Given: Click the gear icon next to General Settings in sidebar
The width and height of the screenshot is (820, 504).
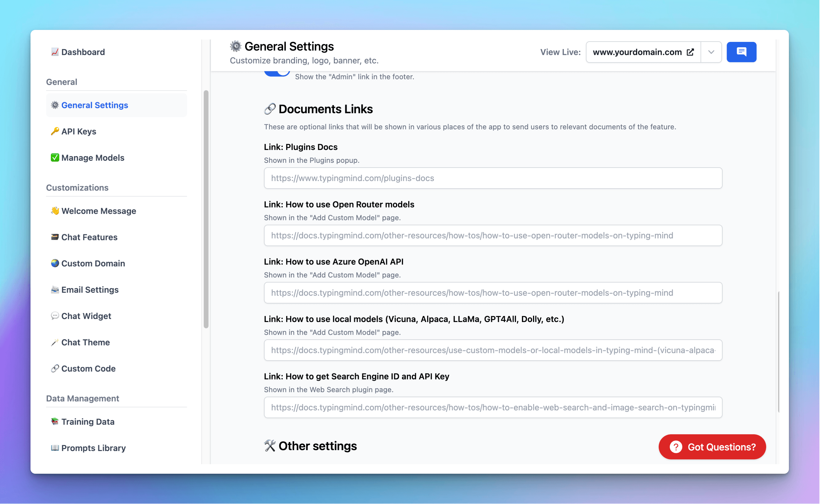Looking at the screenshot, I should point(55,105).
